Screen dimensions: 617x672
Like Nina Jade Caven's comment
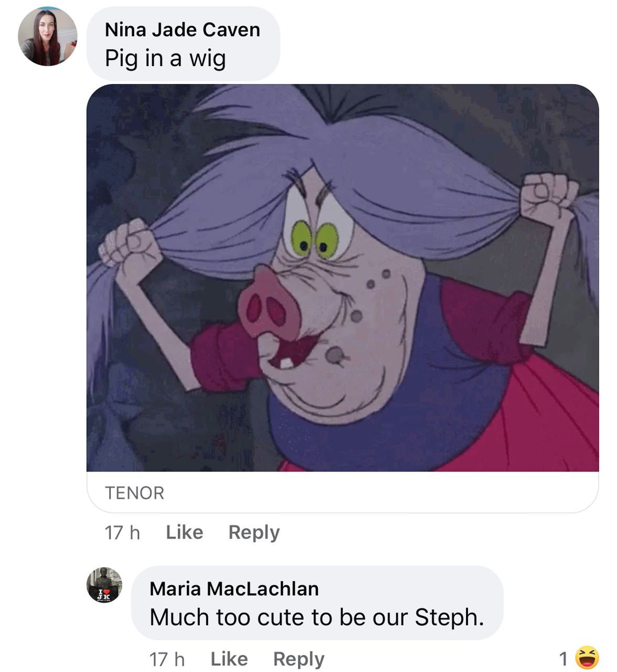tap(184, 532)
